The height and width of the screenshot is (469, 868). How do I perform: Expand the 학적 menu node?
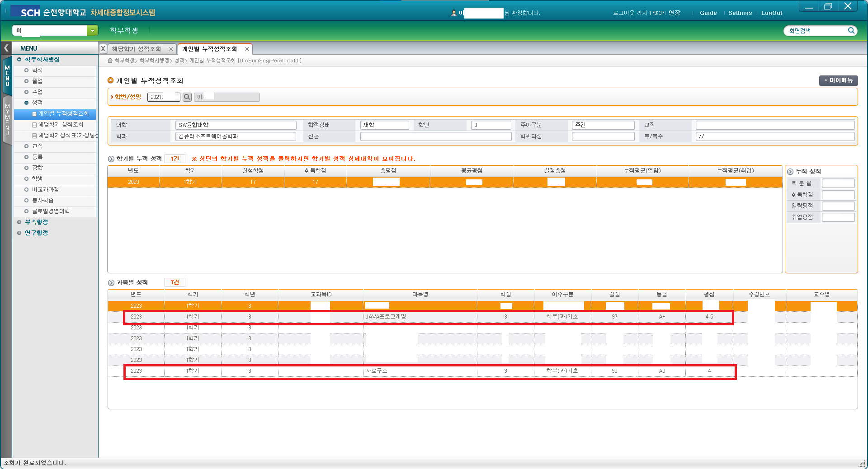(27, 70)
